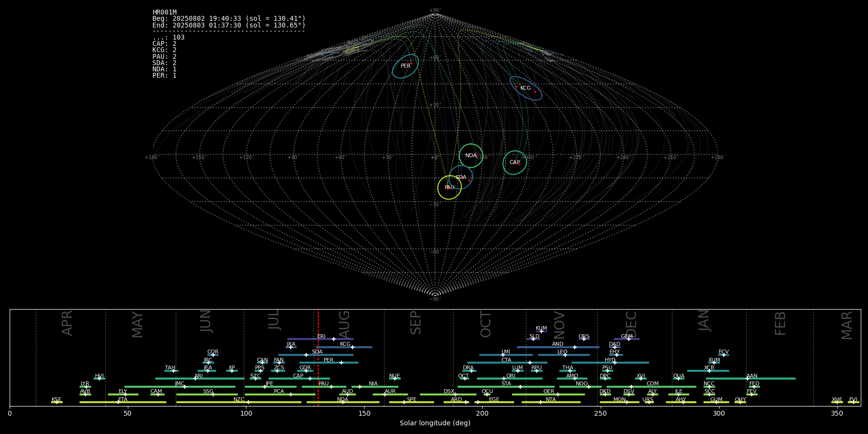Click the '+150' longitude label on the sky map

(x=198, y=158)
